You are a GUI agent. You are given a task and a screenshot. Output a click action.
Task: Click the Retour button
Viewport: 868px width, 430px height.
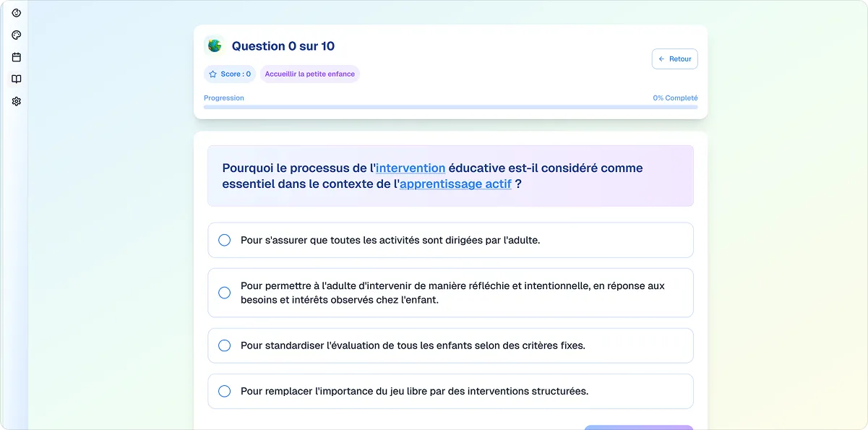pyautogui.click(x=674, y=59)
